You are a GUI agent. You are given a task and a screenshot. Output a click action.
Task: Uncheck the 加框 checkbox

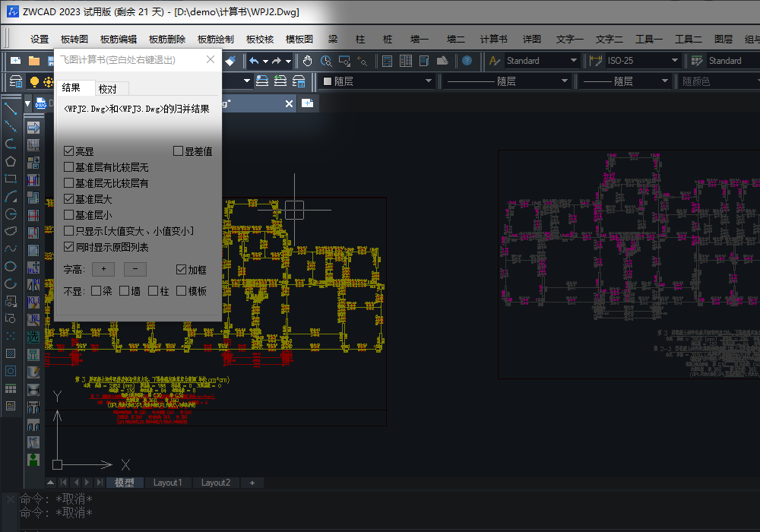click(x=182, y=269)
